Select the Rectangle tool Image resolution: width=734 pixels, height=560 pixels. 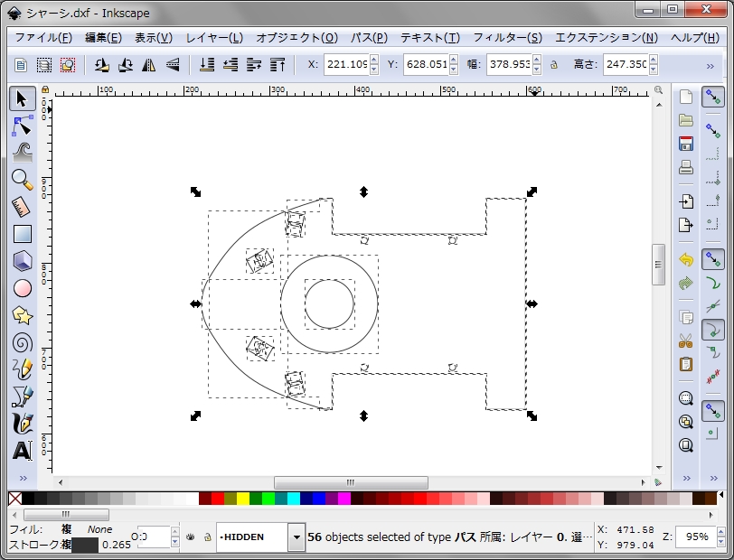click(x=22, y=234)
